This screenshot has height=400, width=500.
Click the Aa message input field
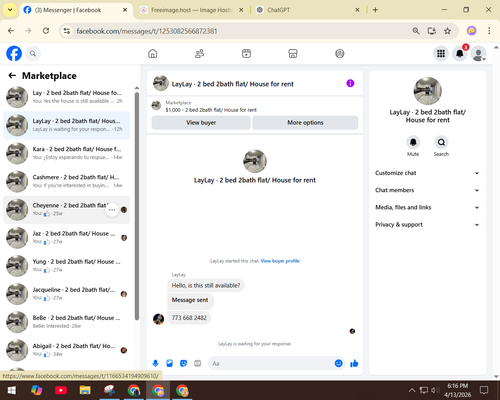271,363
